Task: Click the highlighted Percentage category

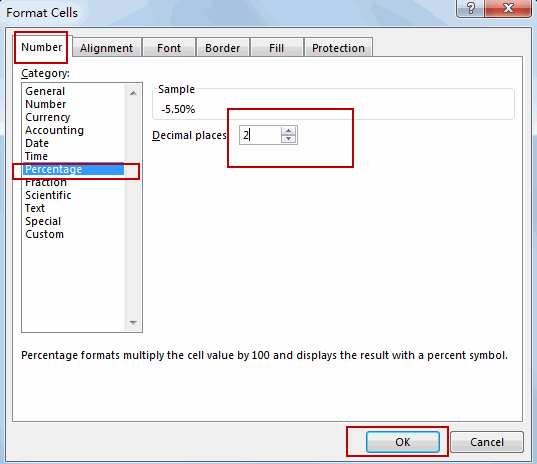Action: click(73, 169)
